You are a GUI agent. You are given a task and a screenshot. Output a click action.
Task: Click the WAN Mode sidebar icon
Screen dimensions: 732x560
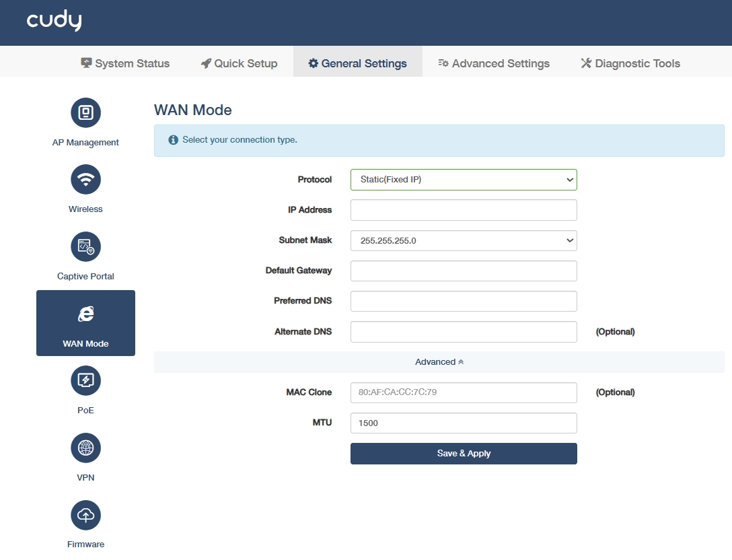[85, 314]
